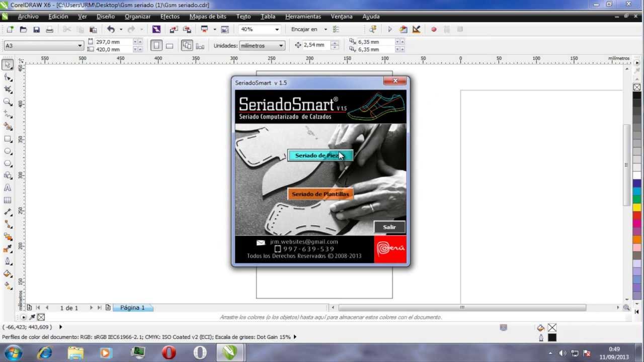Expand color profile info arrow
The image size is (644, 362).
295,337
